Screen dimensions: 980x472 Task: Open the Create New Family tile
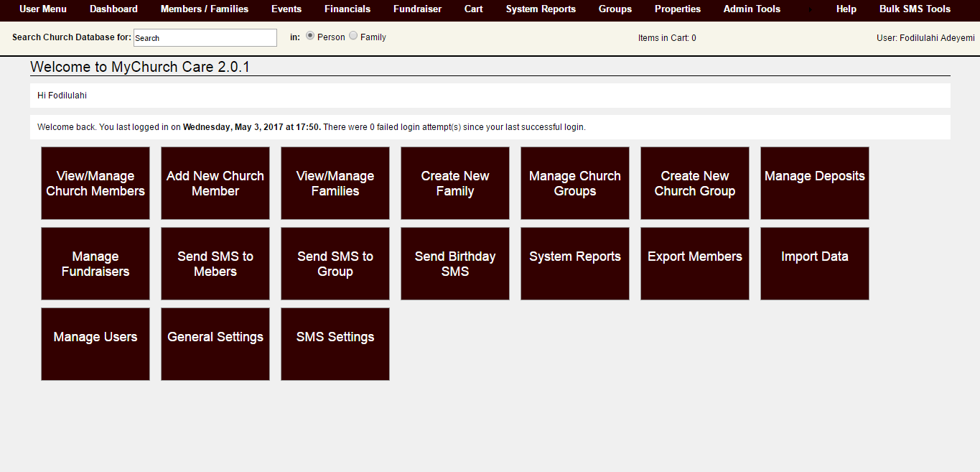[455, 183]
